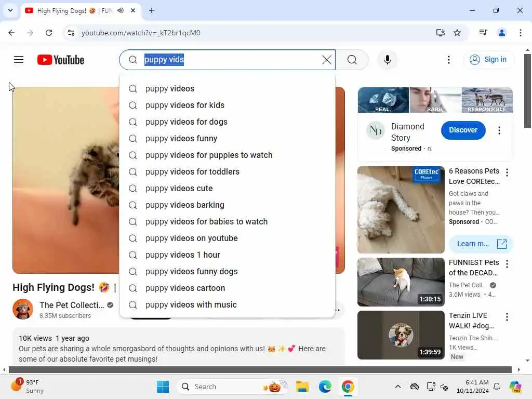Go back in browser history
This screenshot has height=399, width=532.
[x=11, y=33]
